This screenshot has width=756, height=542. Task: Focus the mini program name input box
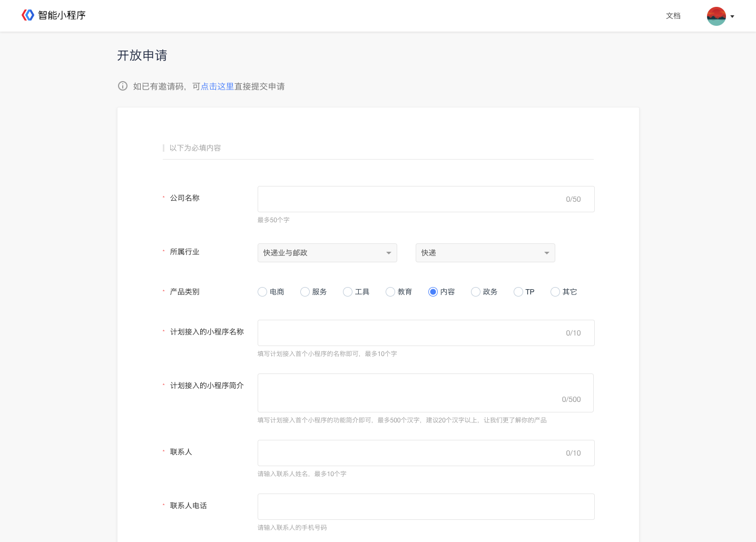[x=426, y=332]
